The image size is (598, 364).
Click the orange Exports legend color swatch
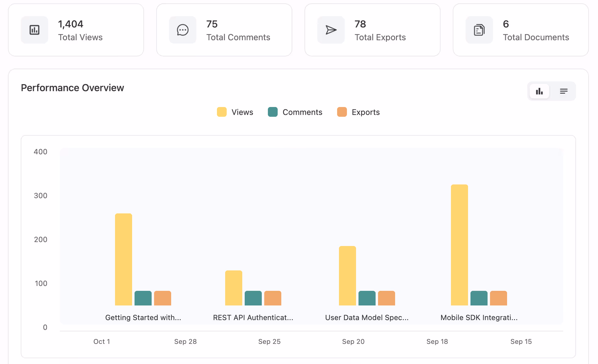[x=342, y=112]
